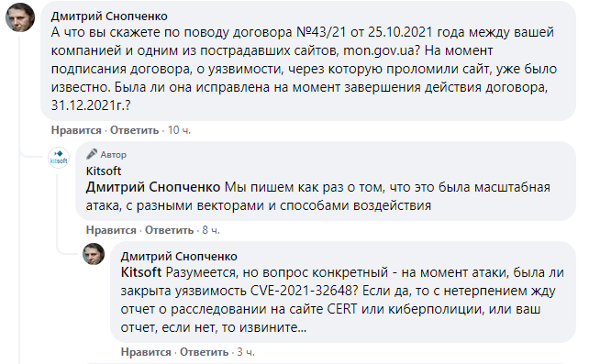The width and height of the screenshot is (589, 364).
Task: Click the Kitsoft mention in the last comment
Action: [141, 272]
